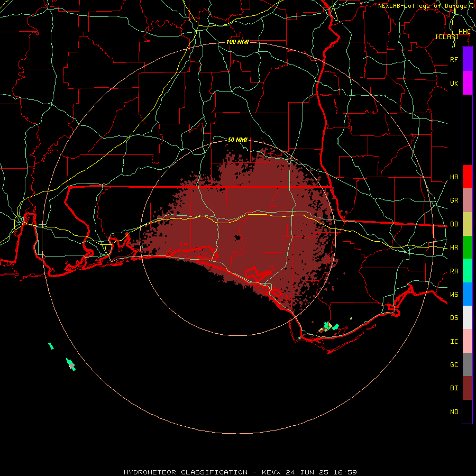Select the BD yellow legend swatch
This screenshot has width=476, height=476.
467,224
